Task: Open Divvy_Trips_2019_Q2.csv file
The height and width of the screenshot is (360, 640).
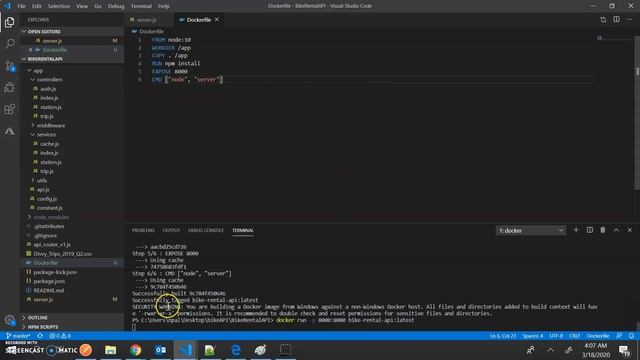Action: click(x=62, y=254)
